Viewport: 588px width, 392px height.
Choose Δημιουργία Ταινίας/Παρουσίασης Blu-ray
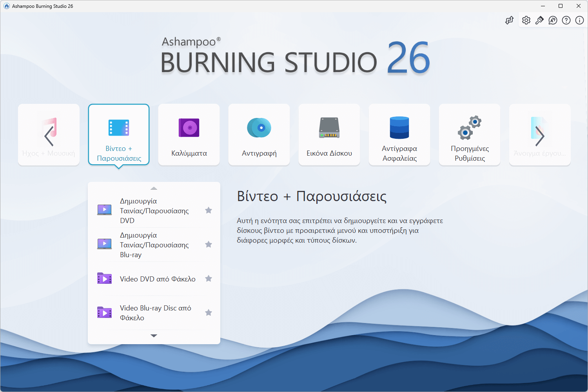click(x=154, y=245)
